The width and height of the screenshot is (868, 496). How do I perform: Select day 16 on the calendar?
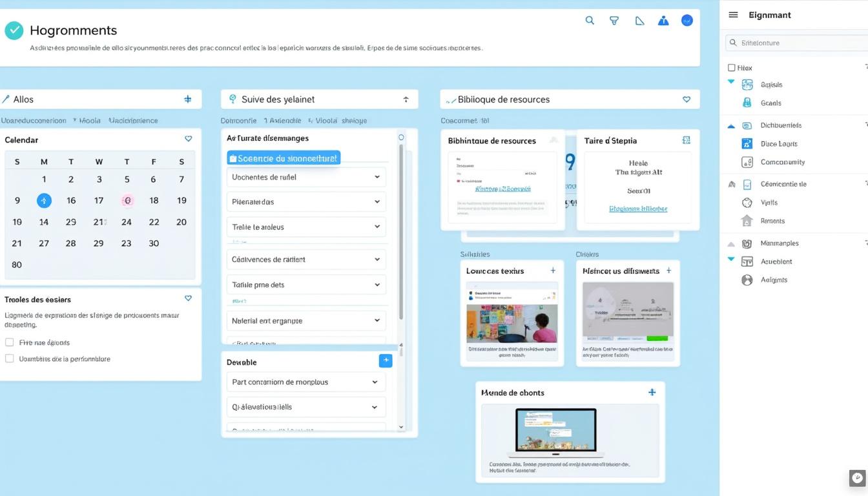pyautogui.click(x=71, y=200)
